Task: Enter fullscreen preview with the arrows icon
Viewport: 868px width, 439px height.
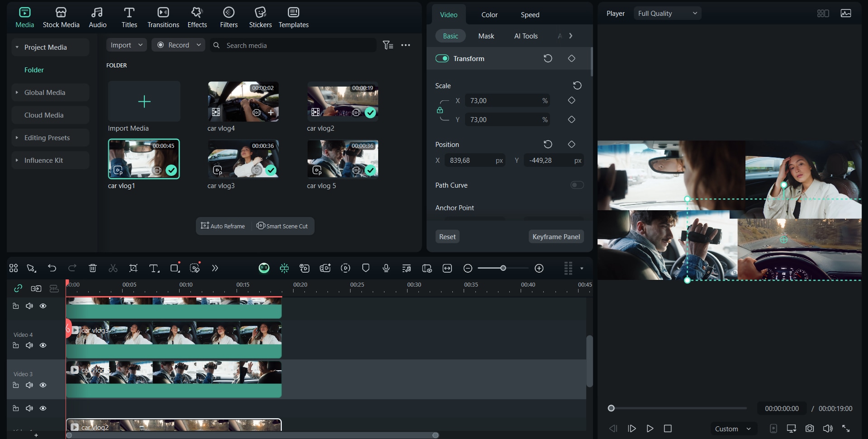Action: (846, 428)
